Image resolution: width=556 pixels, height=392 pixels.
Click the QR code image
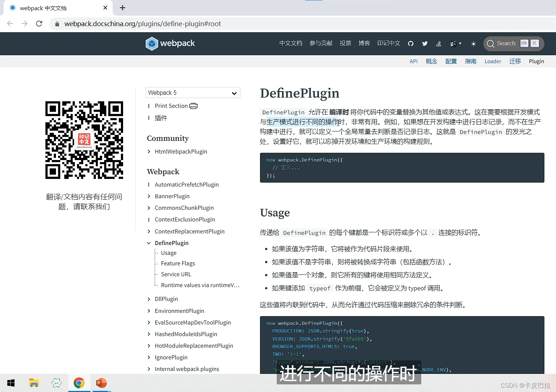coord(84,140)
